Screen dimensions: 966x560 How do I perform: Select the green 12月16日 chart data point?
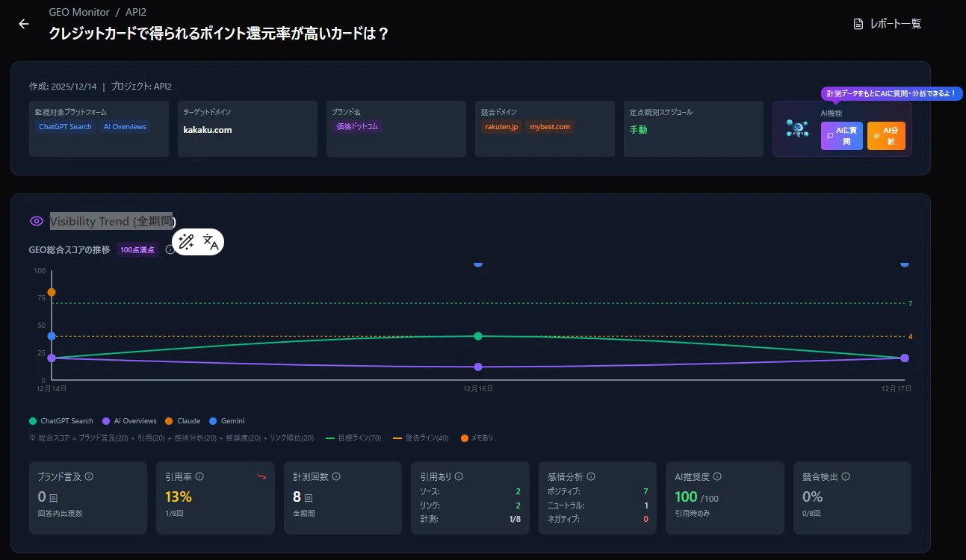click(477, 336)
